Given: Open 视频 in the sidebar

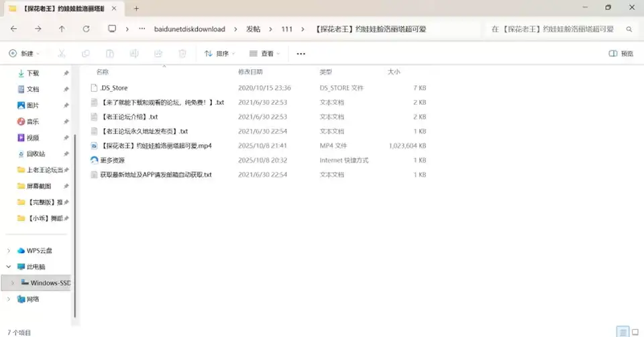Looking at the screenshot, I should click(32, 138).
